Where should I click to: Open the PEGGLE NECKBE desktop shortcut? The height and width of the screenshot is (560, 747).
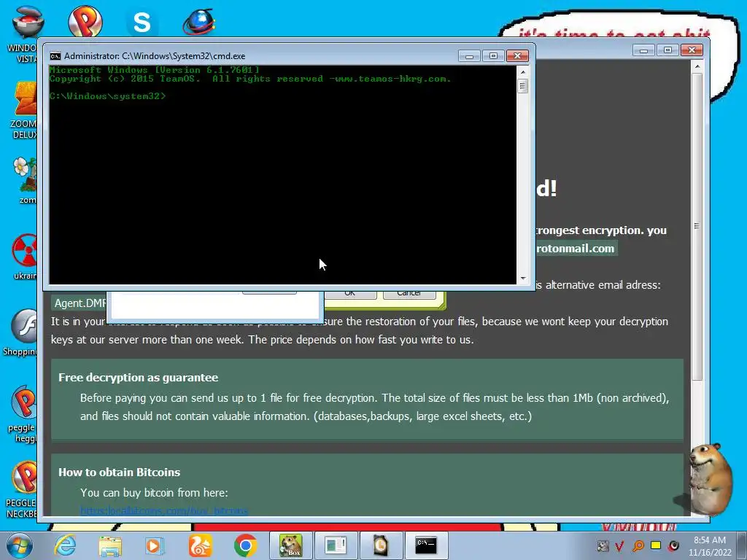coord(23,489)
